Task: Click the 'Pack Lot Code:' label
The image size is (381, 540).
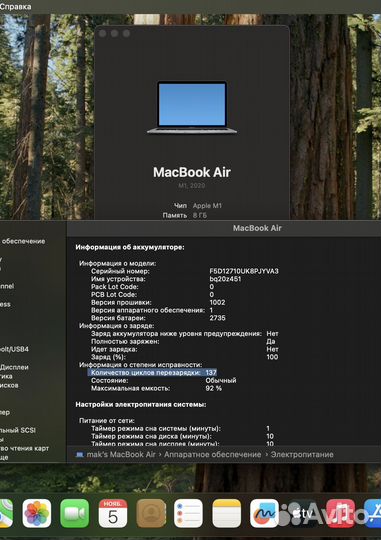Action: (114, 287)
